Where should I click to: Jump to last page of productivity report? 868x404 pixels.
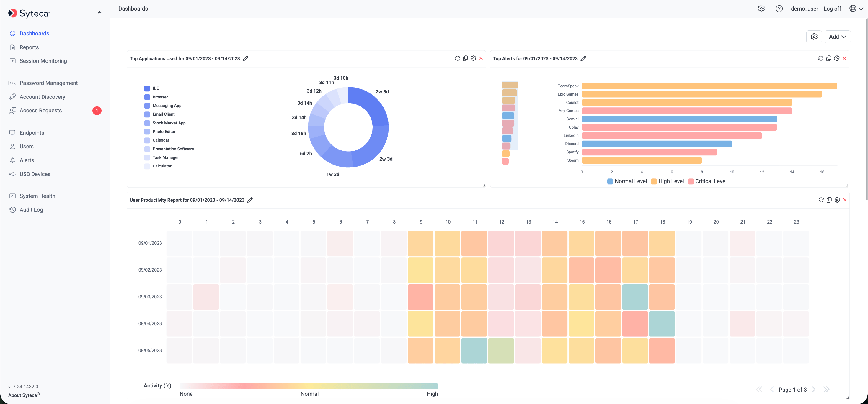coord(826,390)
